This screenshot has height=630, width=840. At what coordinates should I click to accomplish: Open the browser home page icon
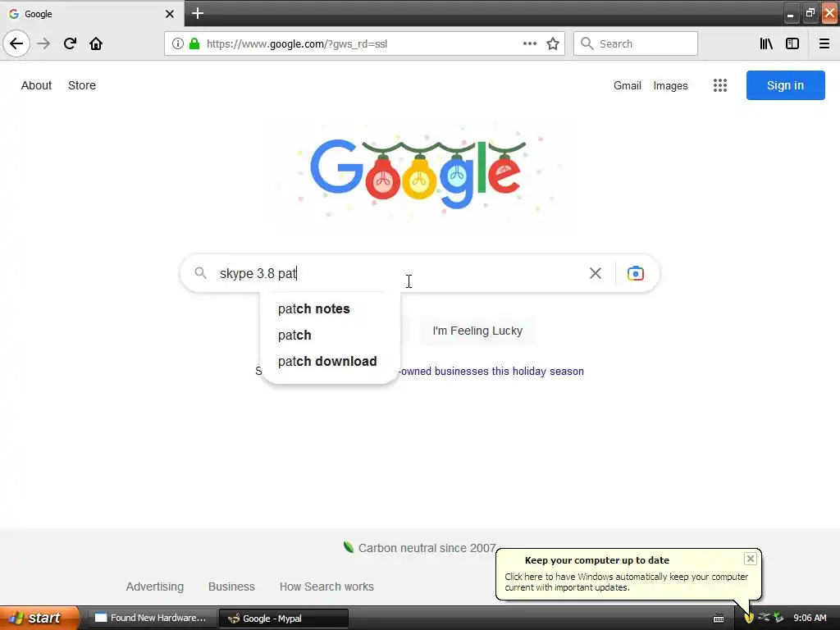point(96,43)
